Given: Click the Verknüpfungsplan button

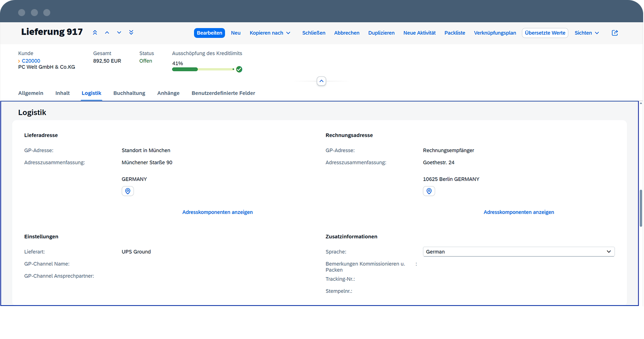Looking at the screenshot, I should 495,33.
